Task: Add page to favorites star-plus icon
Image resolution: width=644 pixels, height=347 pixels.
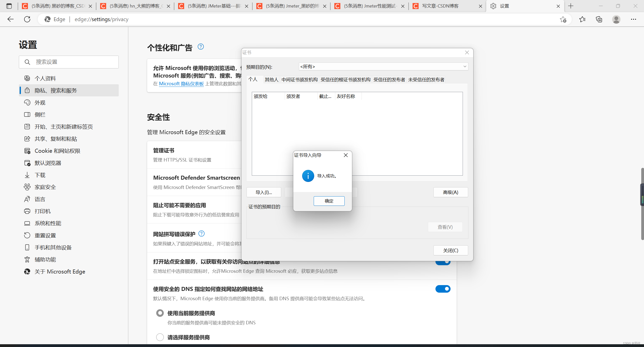Action: point(563,19)
